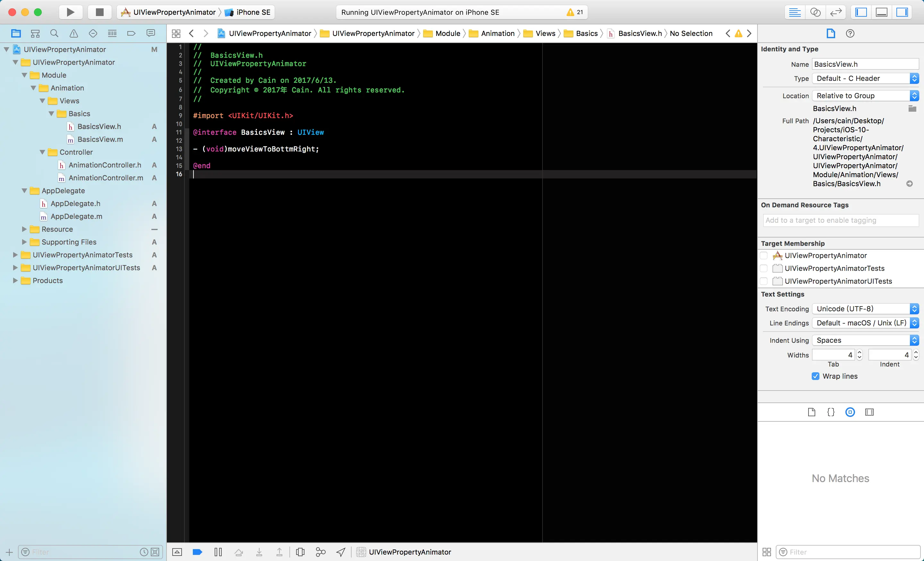Increment Tab width stepper
Screen dimensions: 924x561
(860, 352)
